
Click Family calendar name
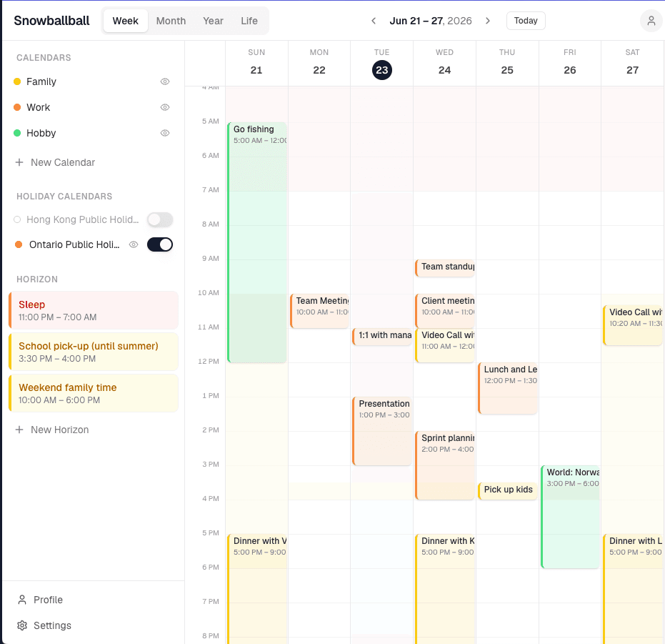pos(41,81)
